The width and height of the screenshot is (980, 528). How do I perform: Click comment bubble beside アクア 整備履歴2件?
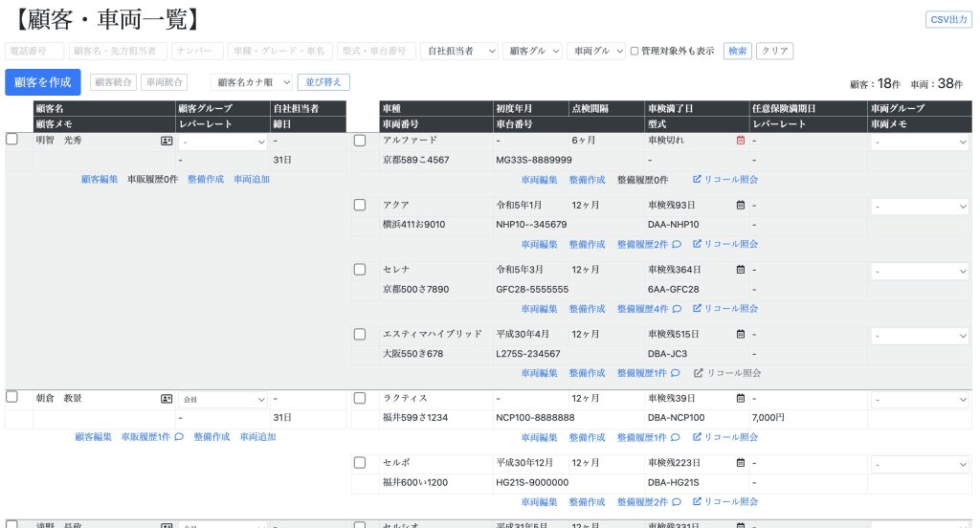coord(677,244)
